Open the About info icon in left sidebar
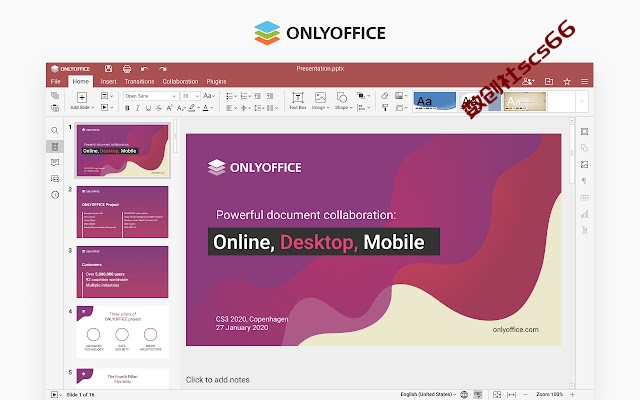This screenshot has width=640, height=400. 55,195
